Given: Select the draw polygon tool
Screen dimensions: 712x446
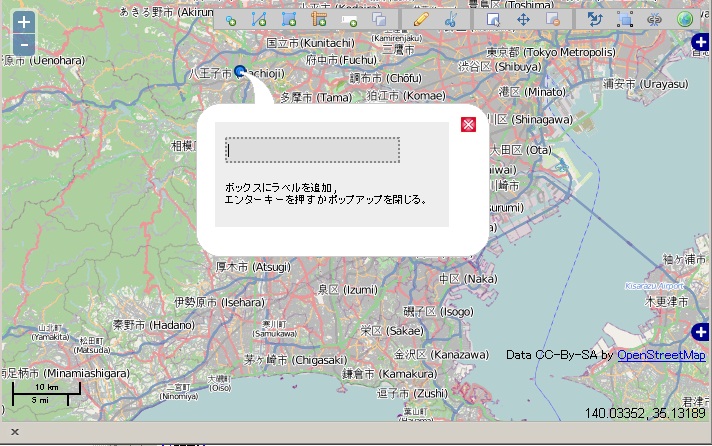Looking at the screenshot, I should click(289, 19).
